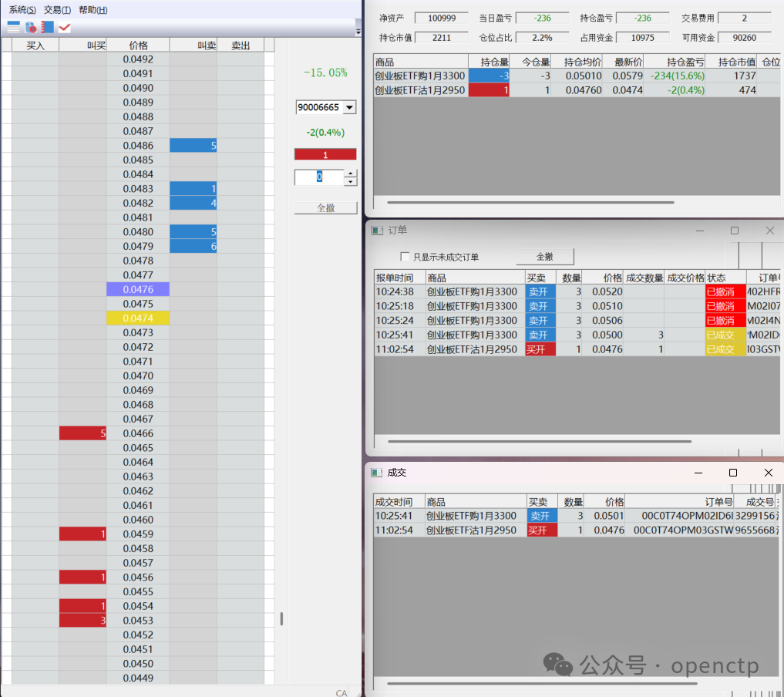The width and height of the screenshot is (784, 697).
Task: Select order row at 10:24:38
Action: pyautogui.click(x=577, y=292)
